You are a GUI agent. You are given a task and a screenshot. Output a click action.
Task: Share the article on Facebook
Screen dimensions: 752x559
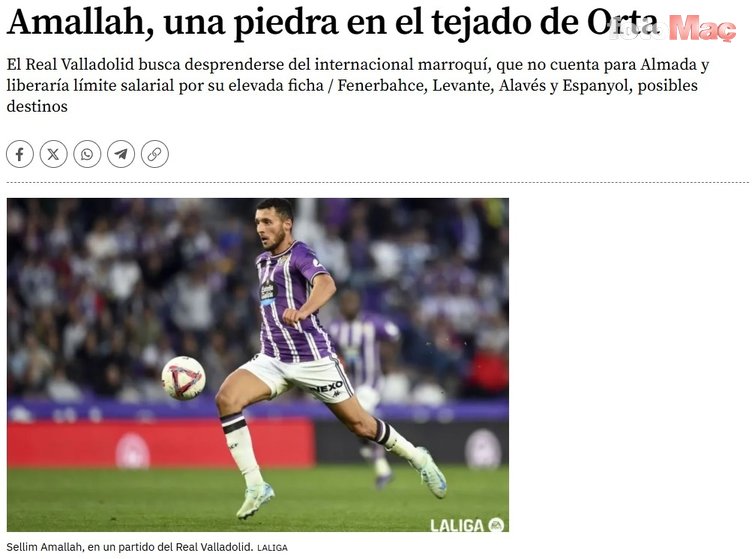[20, 154]
